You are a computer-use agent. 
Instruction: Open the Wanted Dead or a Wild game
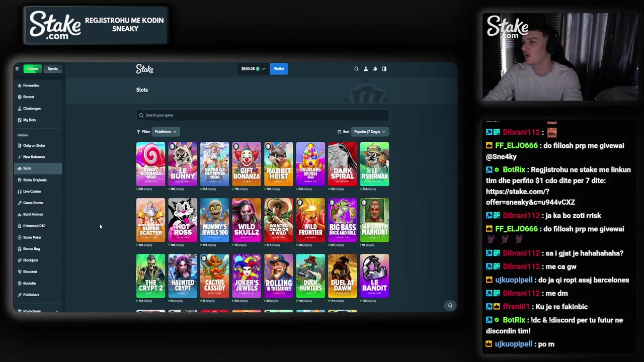(x=279, y=220)
